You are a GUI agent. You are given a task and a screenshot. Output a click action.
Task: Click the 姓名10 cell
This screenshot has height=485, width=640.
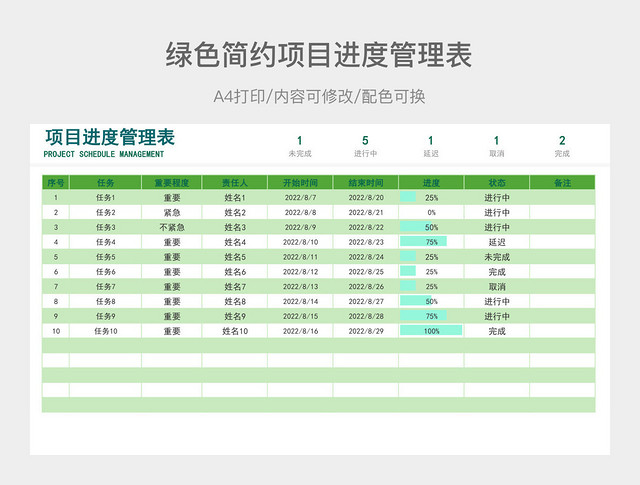[235, 331]
